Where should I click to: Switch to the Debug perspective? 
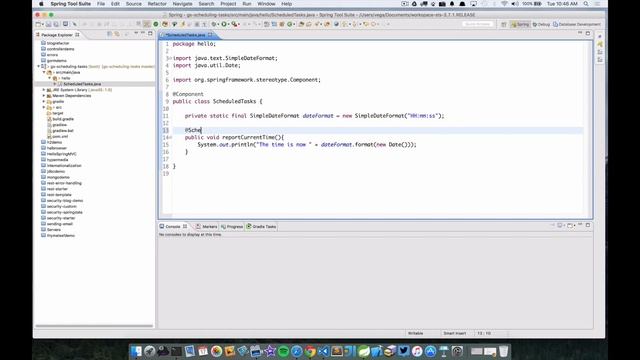click(x=541, y=24)
